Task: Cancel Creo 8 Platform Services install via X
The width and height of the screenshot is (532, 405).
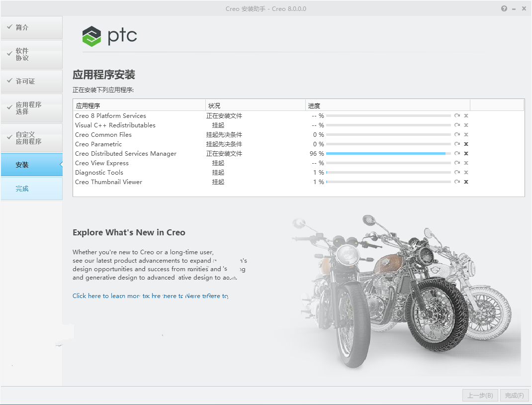Action: click(466, 116)
